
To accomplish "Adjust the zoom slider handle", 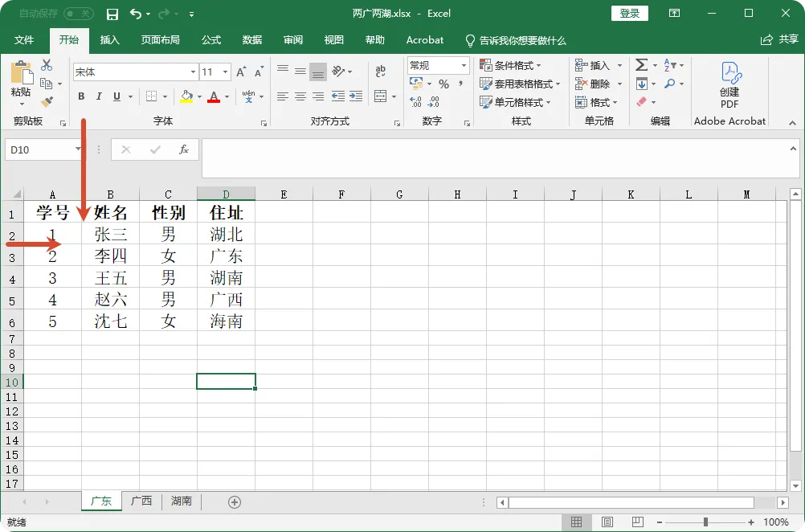I will coord(706,522).
